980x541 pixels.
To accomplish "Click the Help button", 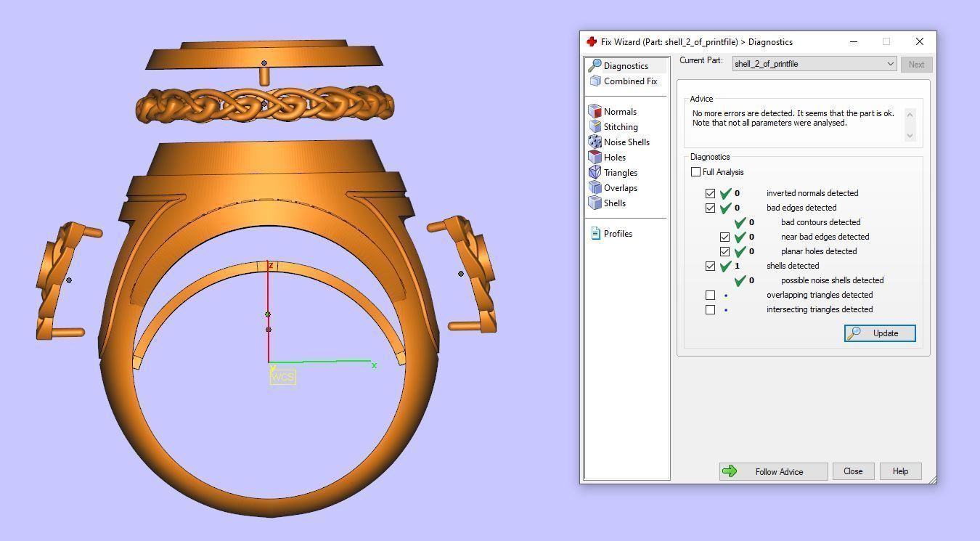I will point(900,471).
